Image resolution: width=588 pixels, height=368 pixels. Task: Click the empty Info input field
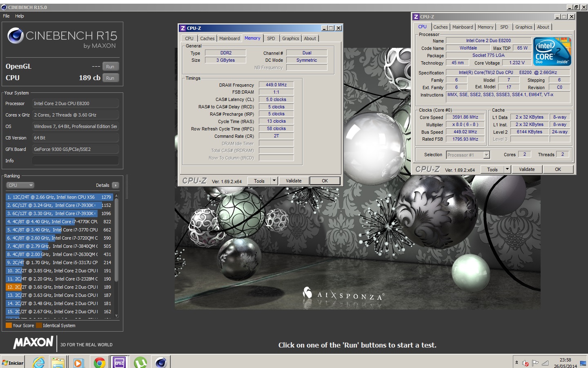(76, 161)
